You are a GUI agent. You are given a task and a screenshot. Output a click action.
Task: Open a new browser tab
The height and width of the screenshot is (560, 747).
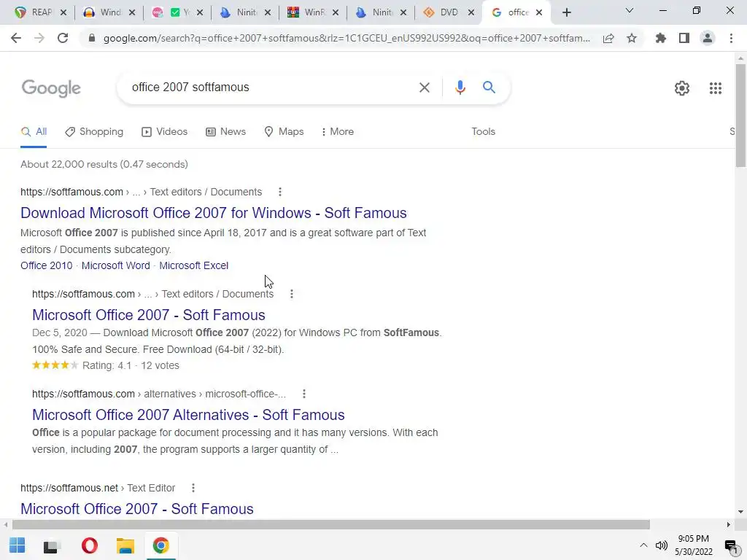coord(566,12)
